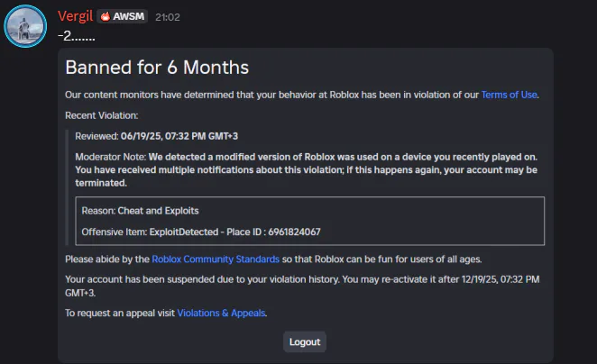This screenshot has height=364, width=597.
Task: Click the Vergil username
Action: (76, 16)
